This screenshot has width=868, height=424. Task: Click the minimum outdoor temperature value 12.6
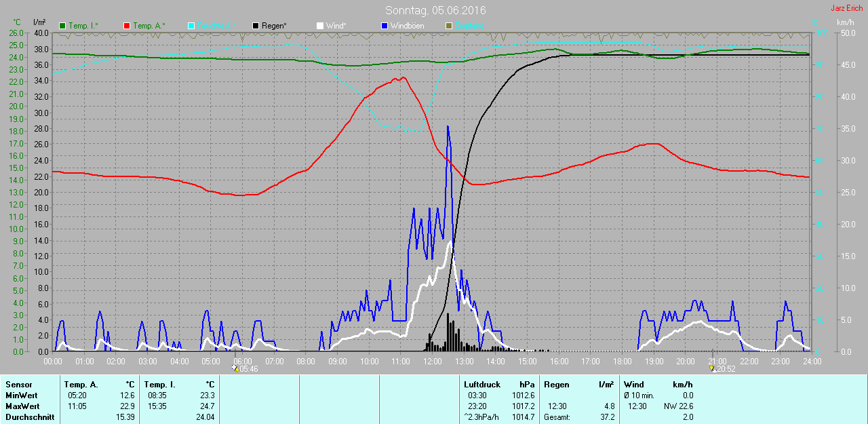[x=127, y=396]
